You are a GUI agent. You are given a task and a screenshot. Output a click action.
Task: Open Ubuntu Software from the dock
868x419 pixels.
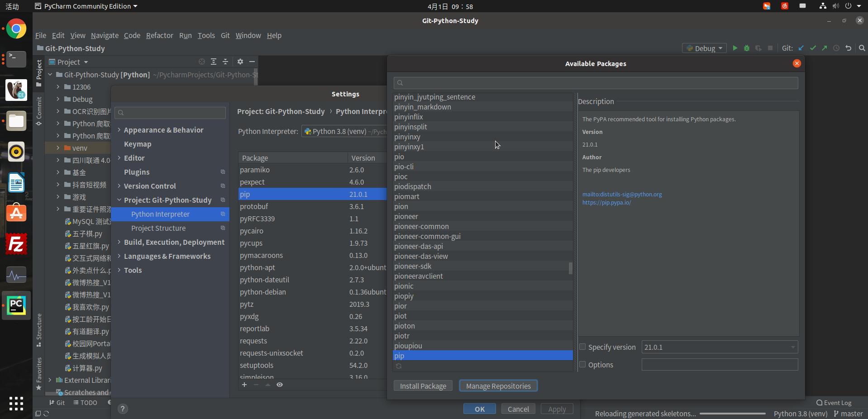click(x=16, y=213)
